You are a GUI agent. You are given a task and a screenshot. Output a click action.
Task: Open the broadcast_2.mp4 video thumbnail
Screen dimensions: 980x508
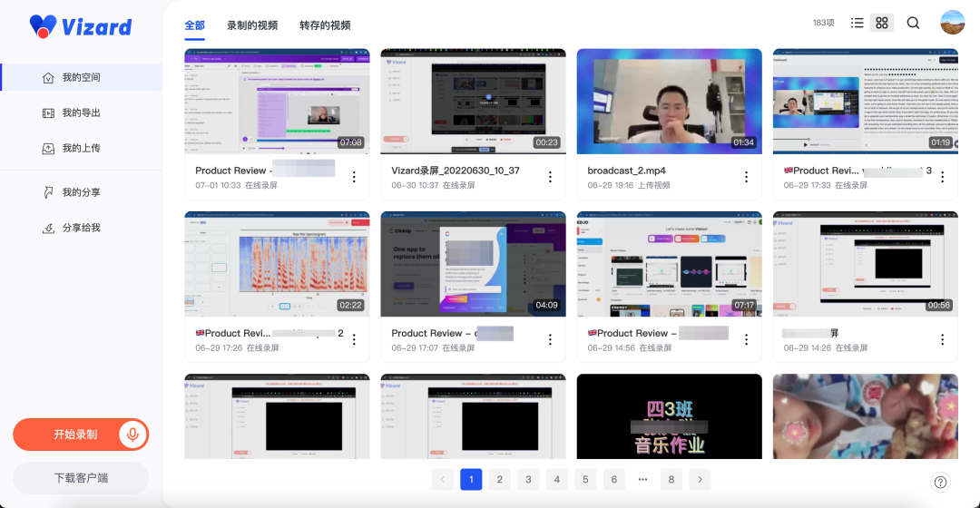(x=669, y=100)
